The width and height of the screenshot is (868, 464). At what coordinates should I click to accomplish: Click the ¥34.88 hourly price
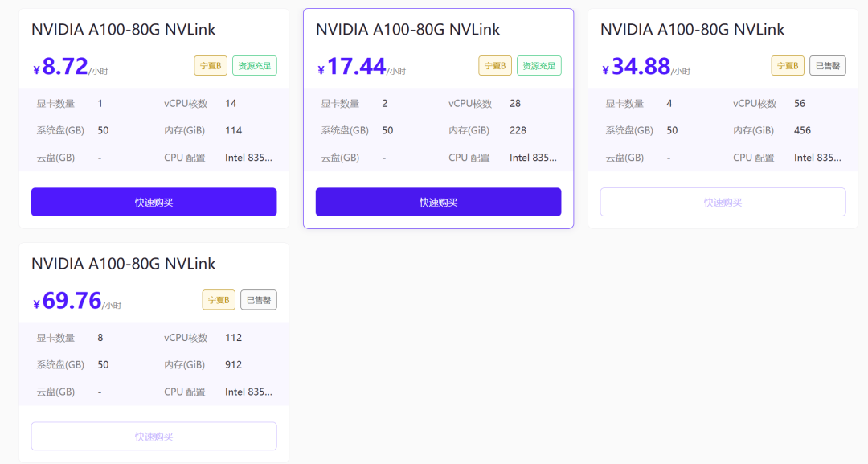[641, 66]
